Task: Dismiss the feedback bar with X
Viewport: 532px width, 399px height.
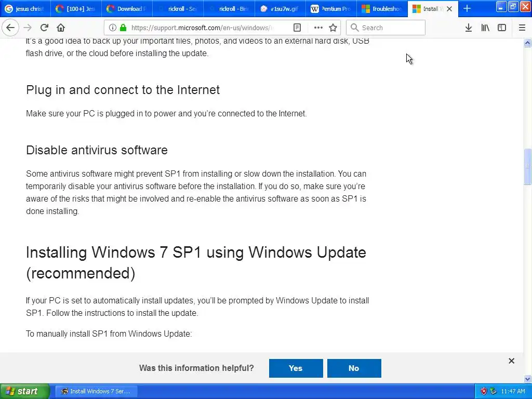Action: [512, 361]
